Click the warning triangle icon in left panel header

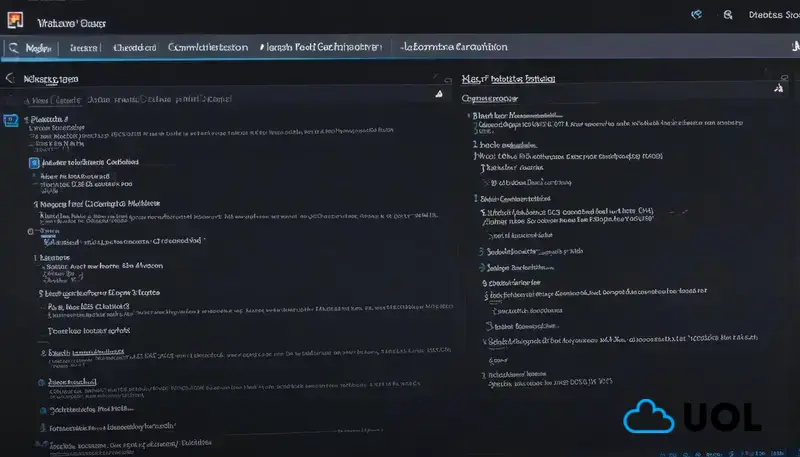coord(439,94)
